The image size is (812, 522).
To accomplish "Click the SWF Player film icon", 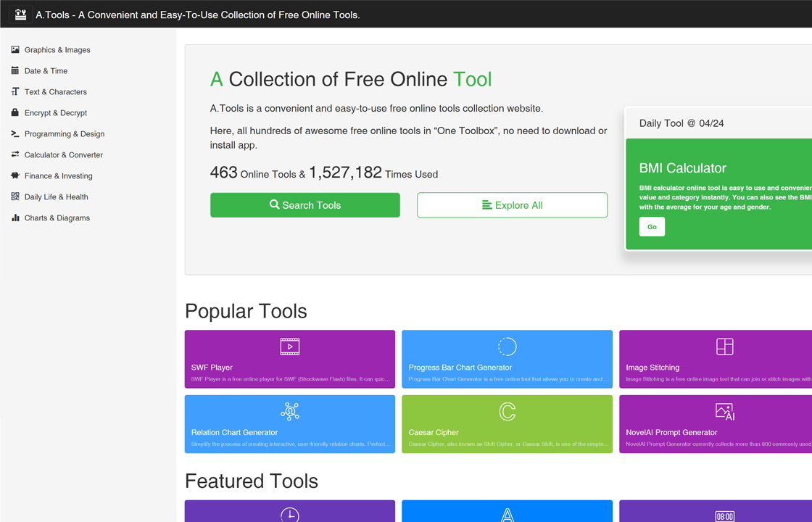I will (290, 347).
